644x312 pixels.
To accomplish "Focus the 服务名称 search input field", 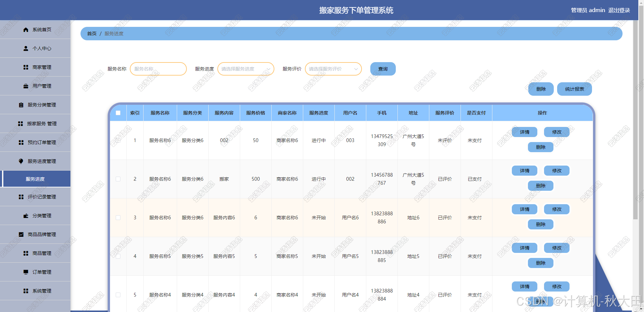I will tap(158, 69).
